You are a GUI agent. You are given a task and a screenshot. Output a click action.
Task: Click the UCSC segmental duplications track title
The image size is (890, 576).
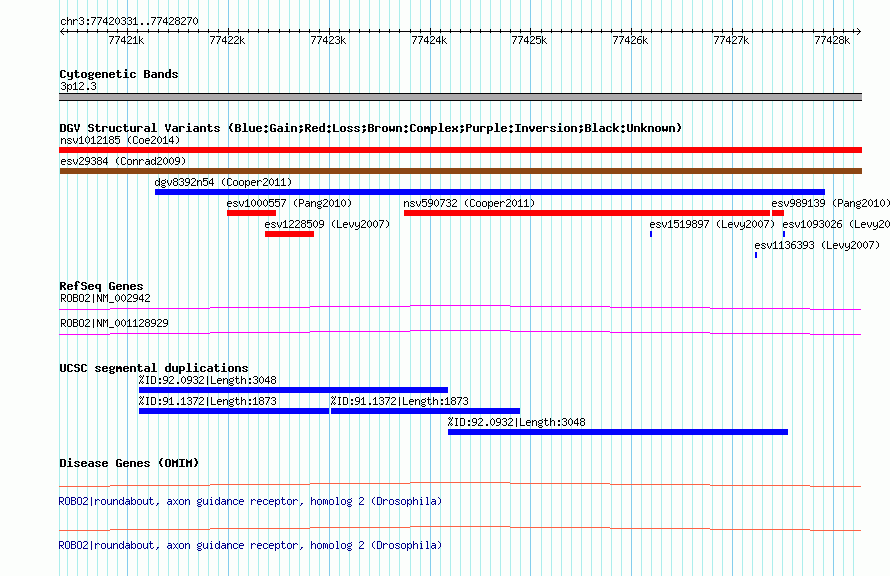pos(154,368)
